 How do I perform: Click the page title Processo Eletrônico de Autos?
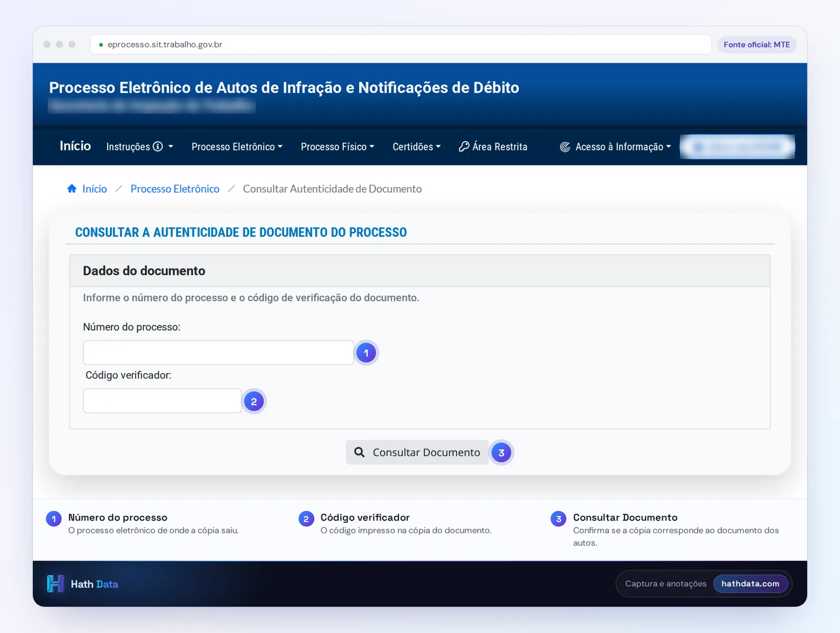pos(284,87)
